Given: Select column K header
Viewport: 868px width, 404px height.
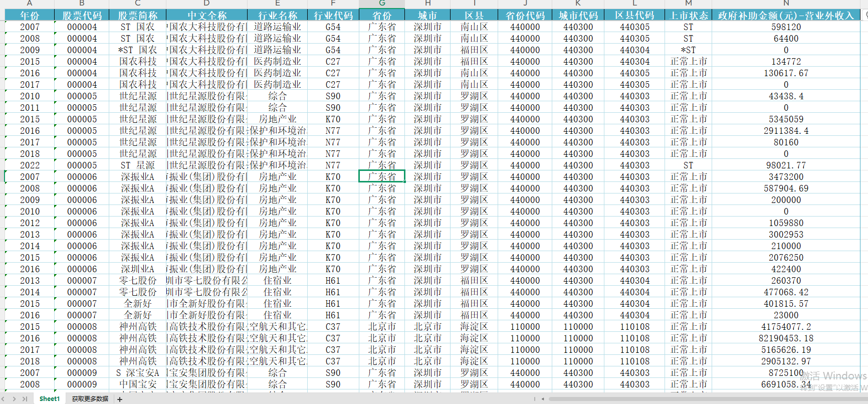Looking at the screenshot, I should click(x=578, y=4).
